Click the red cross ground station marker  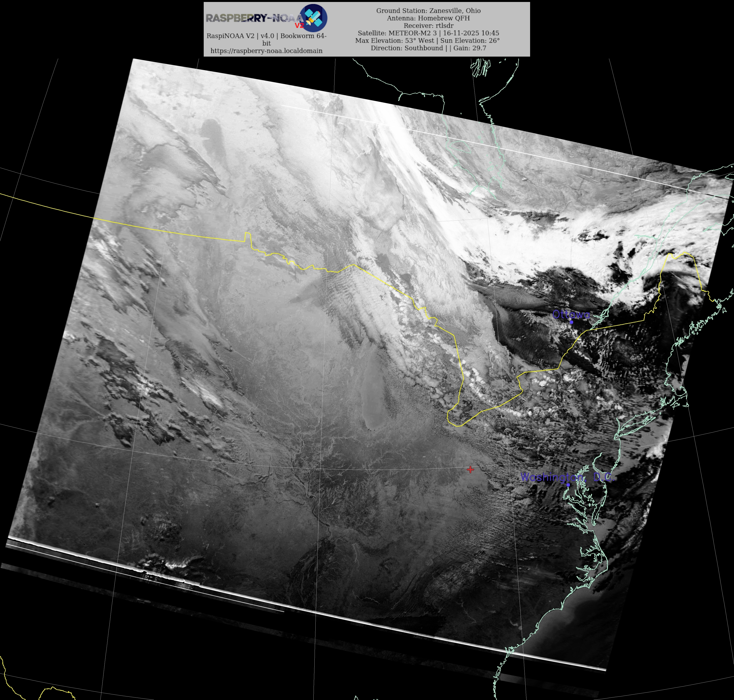coord(470,470)
